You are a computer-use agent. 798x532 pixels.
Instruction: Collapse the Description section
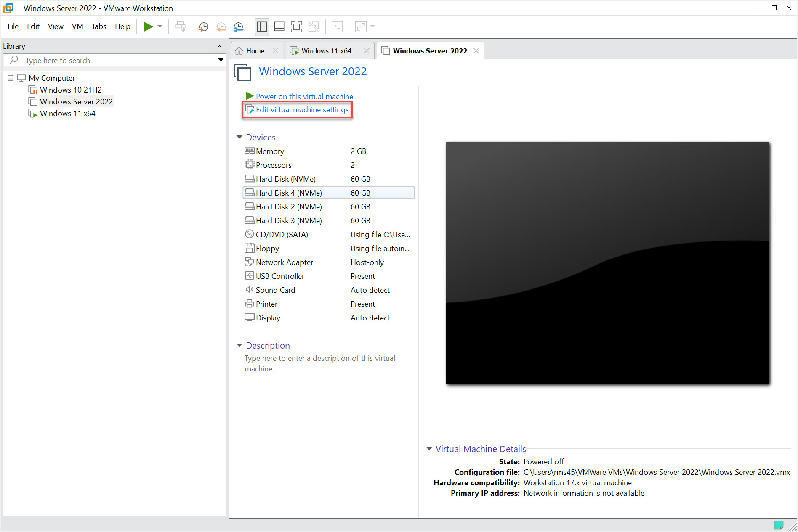tap(239, 345)
